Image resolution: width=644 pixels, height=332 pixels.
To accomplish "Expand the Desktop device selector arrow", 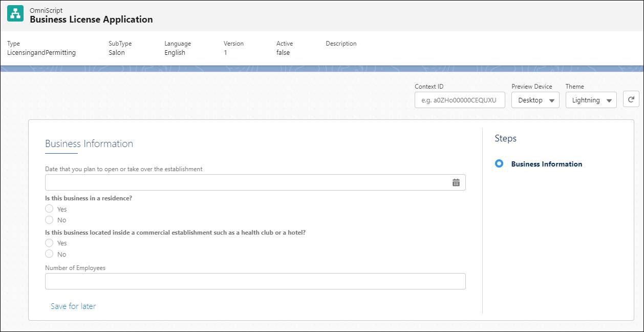I will 552,100.
